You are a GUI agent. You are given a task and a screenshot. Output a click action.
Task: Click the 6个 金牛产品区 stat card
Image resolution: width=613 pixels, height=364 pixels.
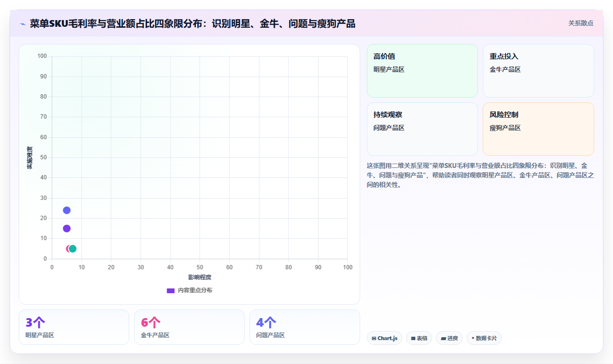189,327
